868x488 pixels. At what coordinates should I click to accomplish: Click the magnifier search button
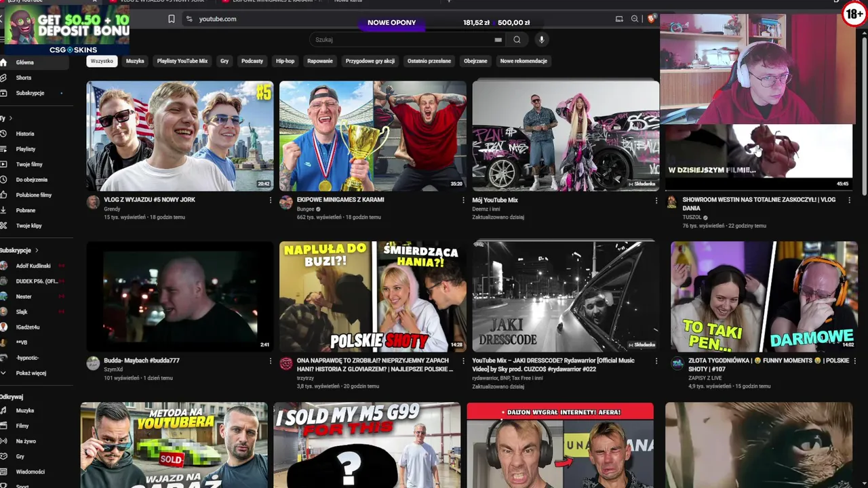(517, 40)
